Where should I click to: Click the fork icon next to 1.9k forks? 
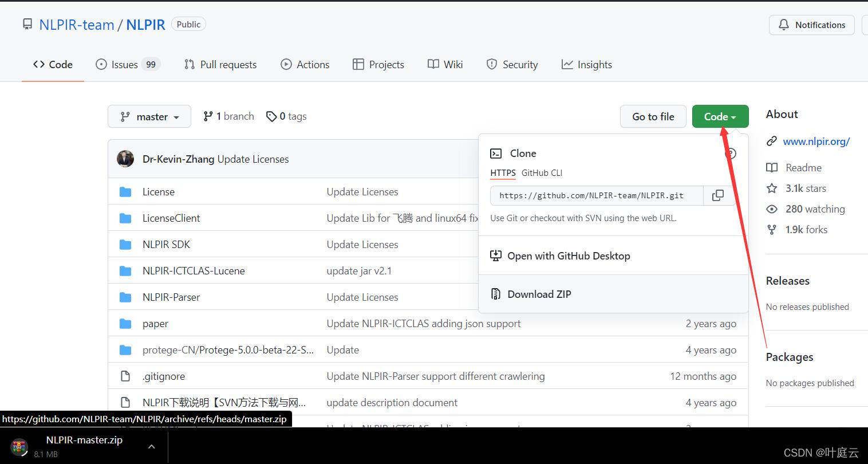(772, 230)
